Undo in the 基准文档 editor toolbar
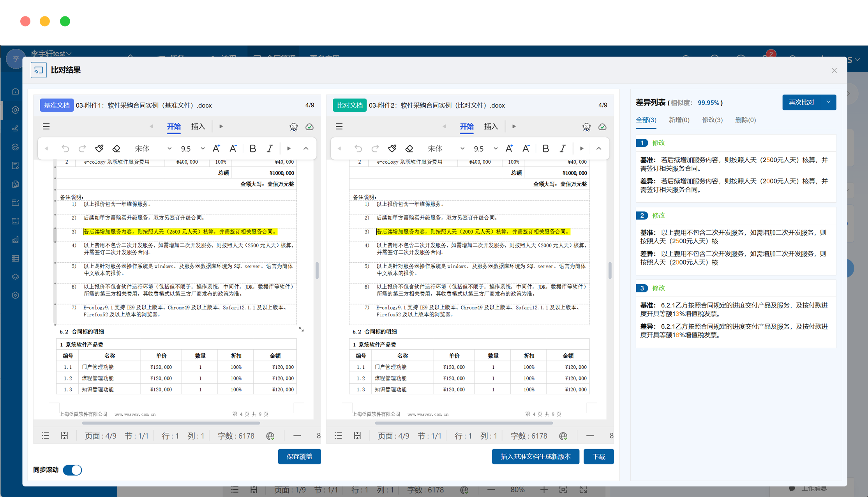868x497 pixels. click(65, 149)
